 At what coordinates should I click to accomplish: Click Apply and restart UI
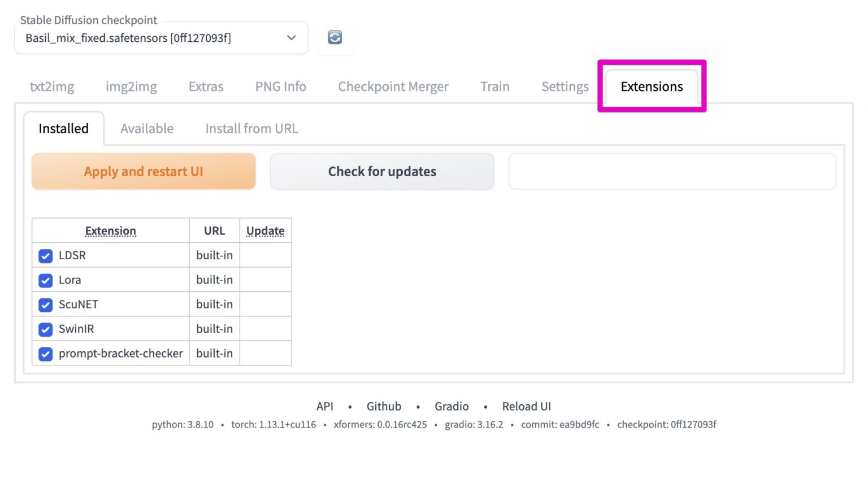(x=143, y=171)
